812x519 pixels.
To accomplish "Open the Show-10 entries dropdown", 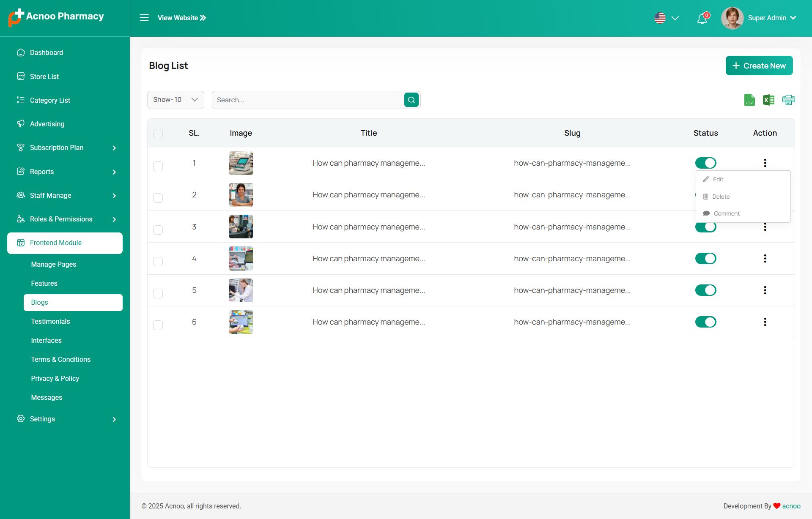I will (x=176, y=100).
